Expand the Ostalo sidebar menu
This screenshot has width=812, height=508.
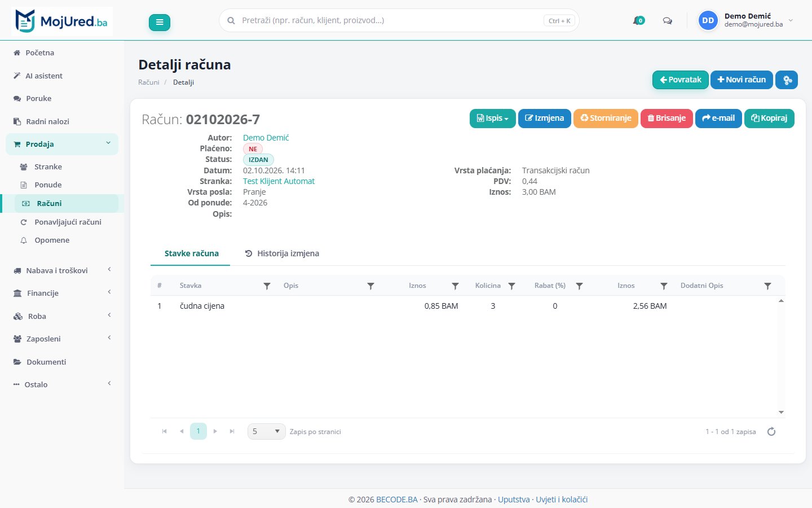point(62,384)
